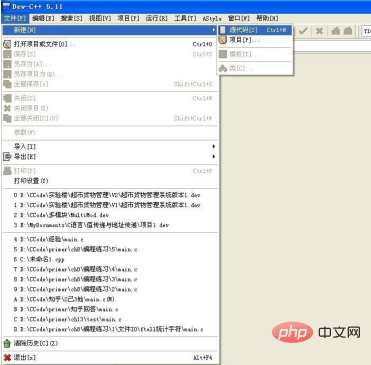Select the 模板[T]... template entry
This screenshot has height=365, width=371.
point(255,54)
